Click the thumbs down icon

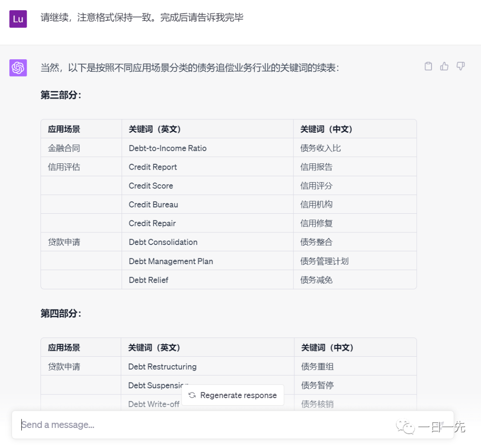tap(461, 66)
